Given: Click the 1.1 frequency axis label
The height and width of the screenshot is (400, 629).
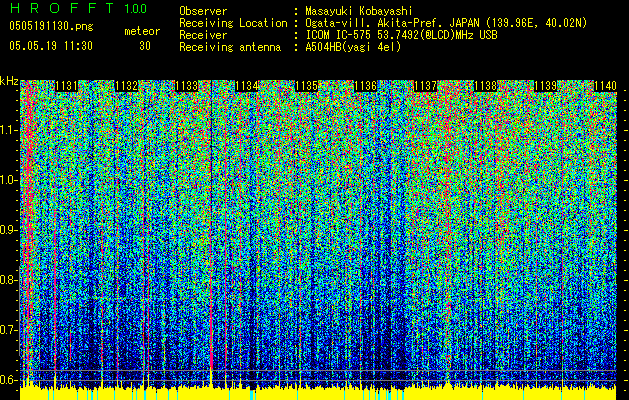Looking at the screenshot, I should pyautogui.click(x=9, y=130).
